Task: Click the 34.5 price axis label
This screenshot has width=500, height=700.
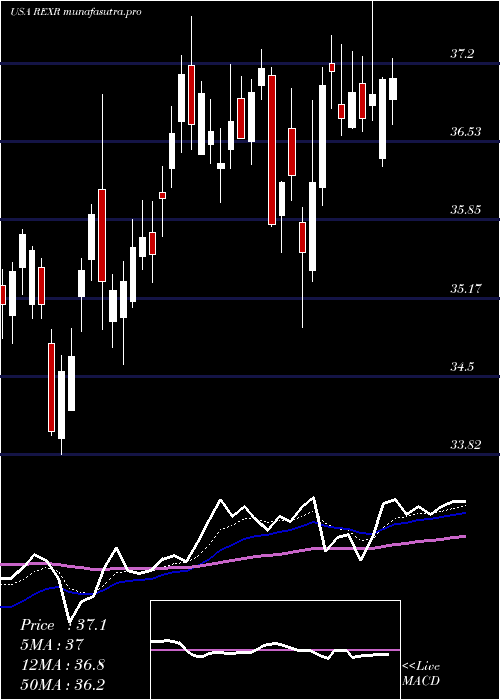Action: (462, 367)
